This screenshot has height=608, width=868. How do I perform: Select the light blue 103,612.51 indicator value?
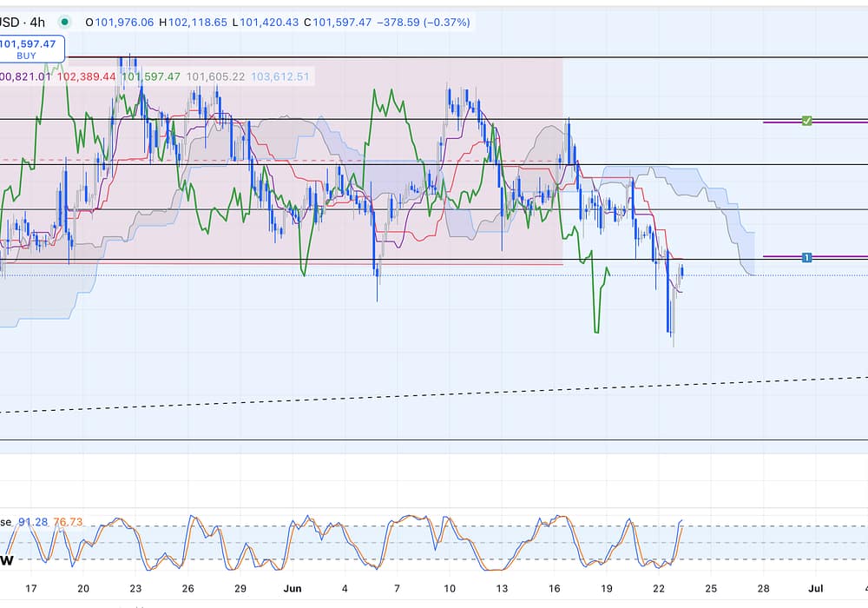click(279, 76)
